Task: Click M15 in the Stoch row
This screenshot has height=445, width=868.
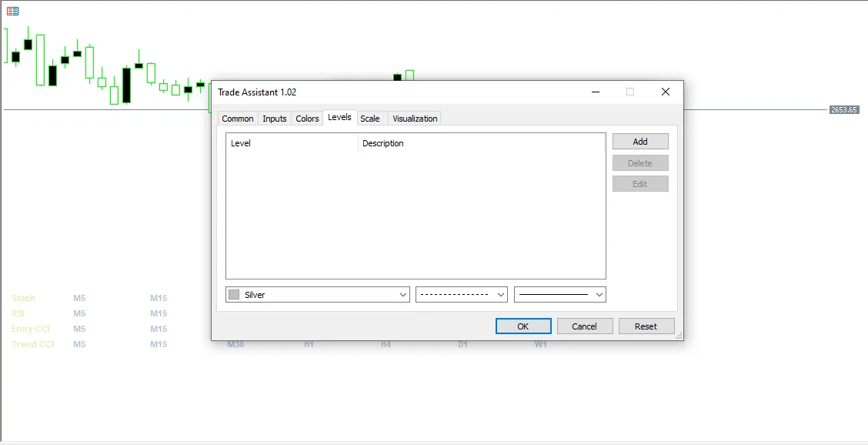Action: pyautogui.click(x=159, y=298)
